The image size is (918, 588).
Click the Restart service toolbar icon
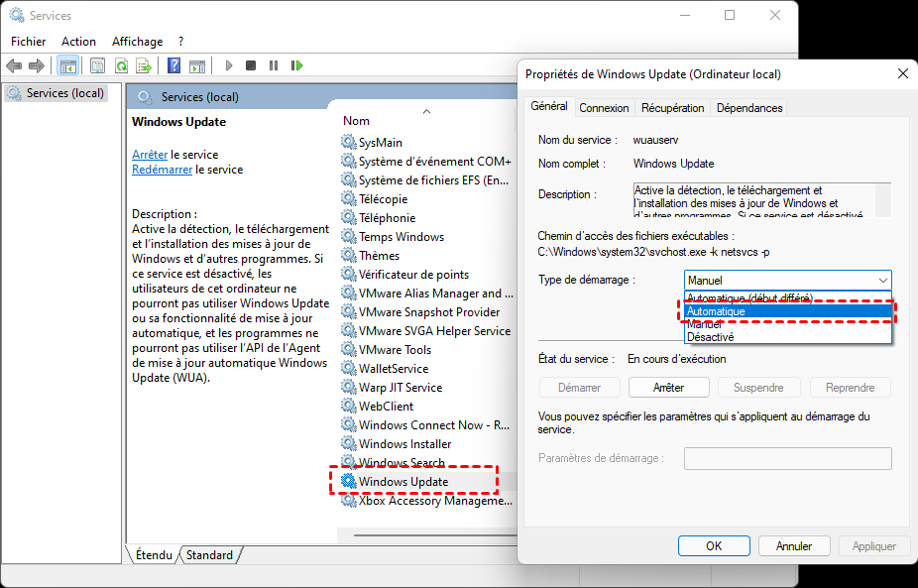pos(296,65)
